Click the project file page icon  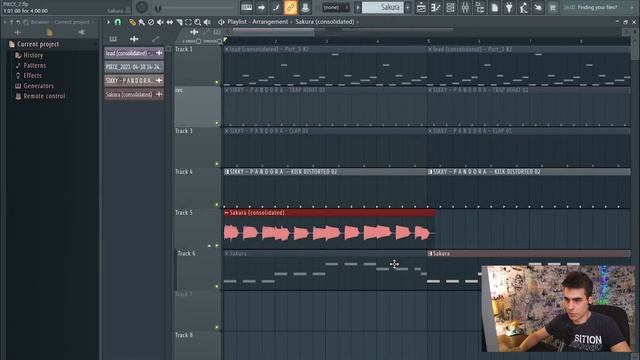point(494,7)
